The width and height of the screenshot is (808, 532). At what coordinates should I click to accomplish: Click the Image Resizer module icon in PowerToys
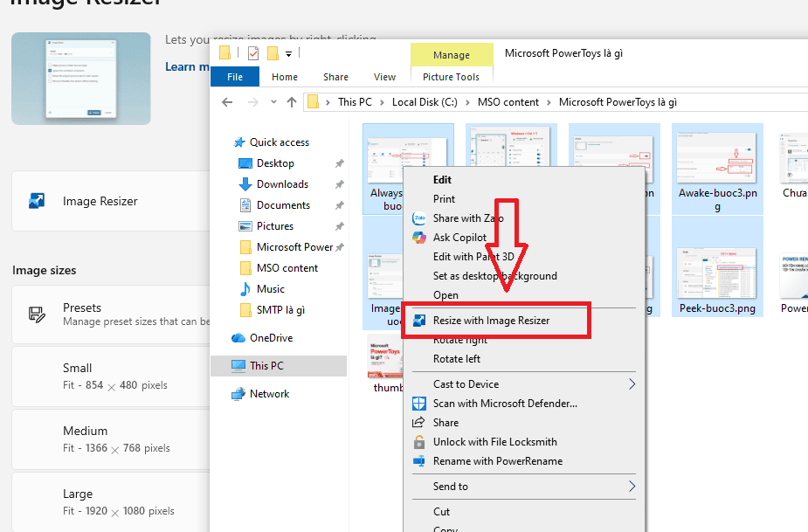(x=37, y=201)
